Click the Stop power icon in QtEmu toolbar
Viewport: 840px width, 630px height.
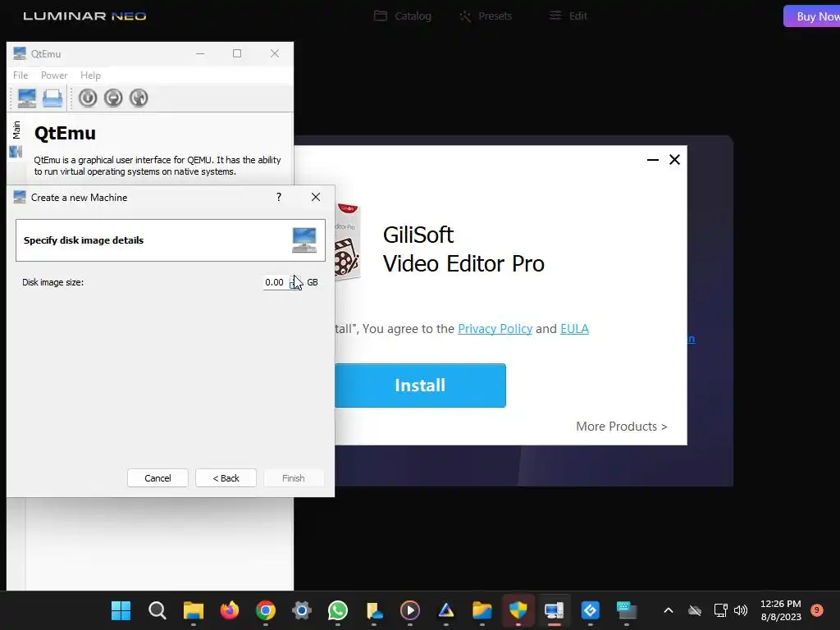coord(113,98)
